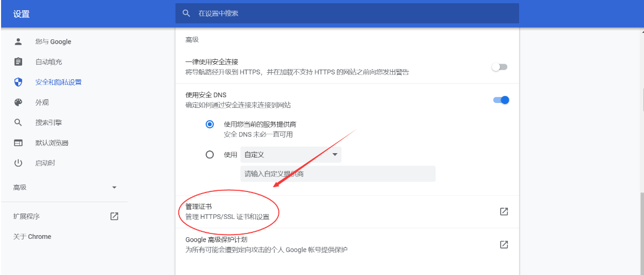Screen dimensions: 644x275
Task: Open 启动时 settings
Action: click(45, 163)
